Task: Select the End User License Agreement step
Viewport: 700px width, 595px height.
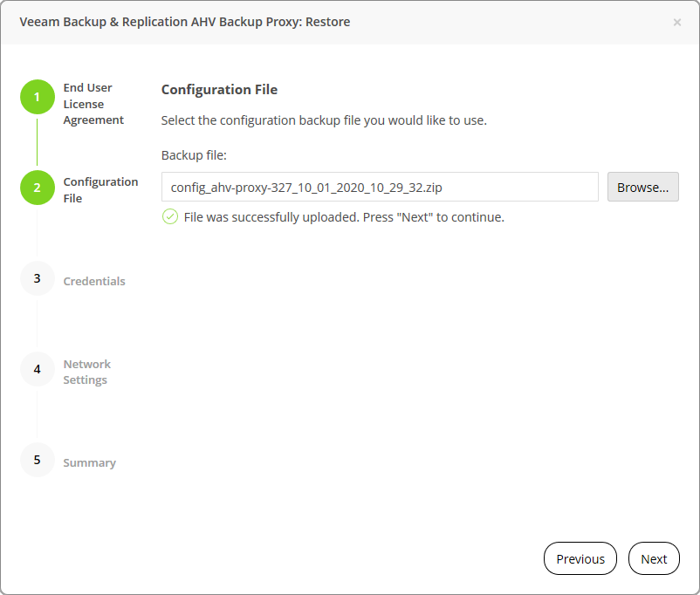Action: pyautogui.click(x=93, y=104)
